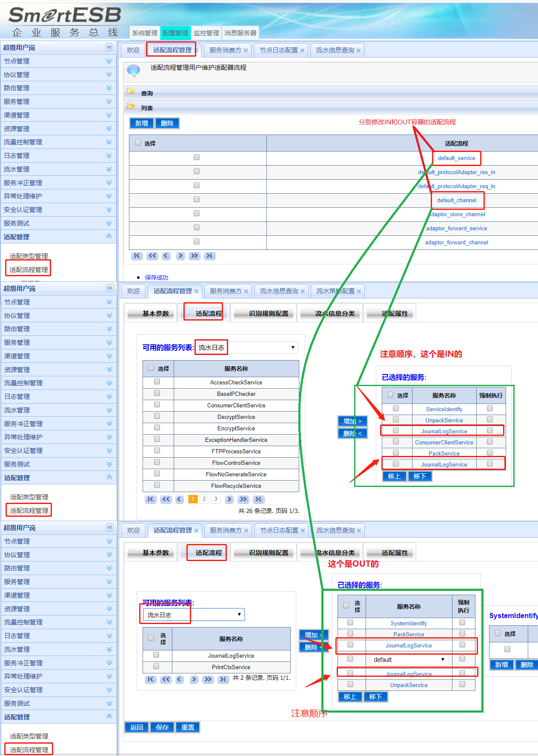
Task: Open the 'default' dropdown in selected services
Action: 409,660
